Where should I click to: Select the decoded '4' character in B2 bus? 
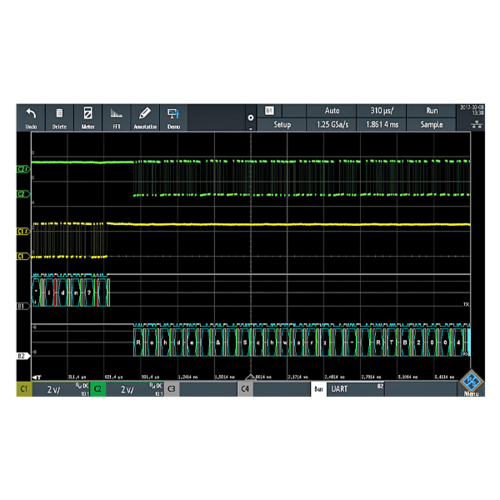click(459, 342)
